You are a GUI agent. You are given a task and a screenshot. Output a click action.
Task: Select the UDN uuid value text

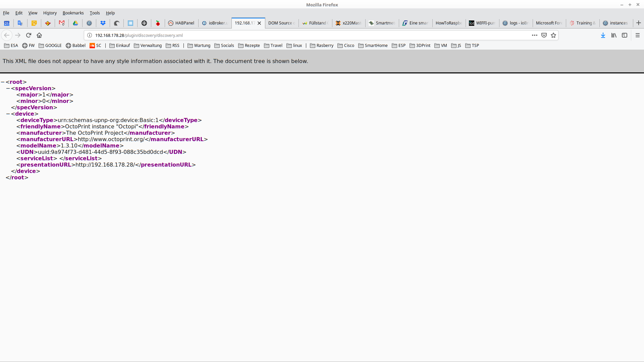[100, 152]
